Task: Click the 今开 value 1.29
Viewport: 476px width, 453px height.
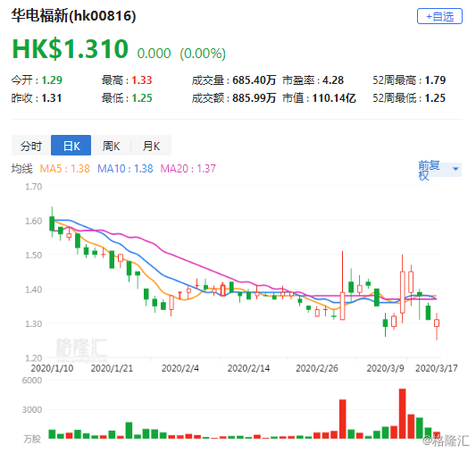Action: point(52,80)
